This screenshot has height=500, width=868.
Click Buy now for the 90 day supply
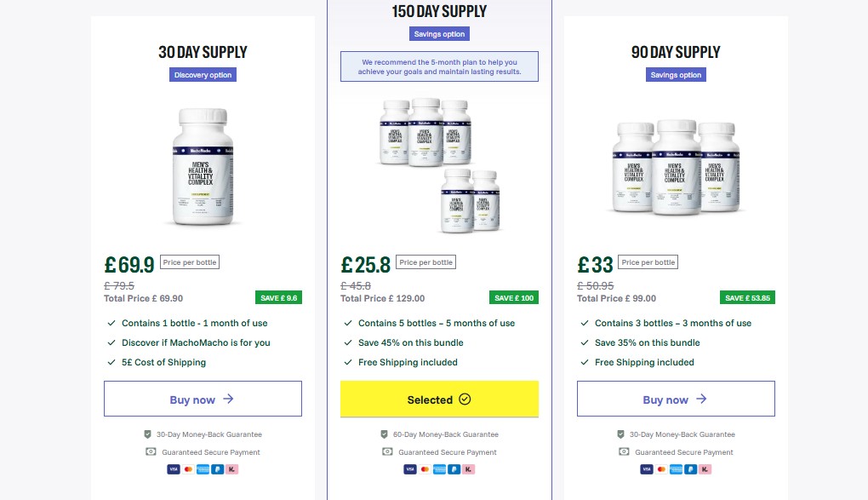point(676,399)
